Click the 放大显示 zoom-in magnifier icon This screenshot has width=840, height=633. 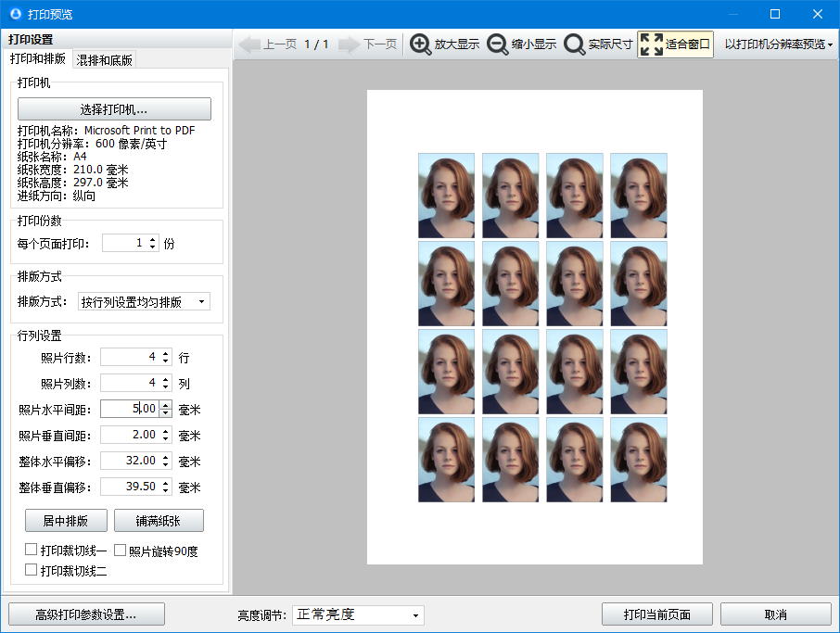(x=421, y=44)
